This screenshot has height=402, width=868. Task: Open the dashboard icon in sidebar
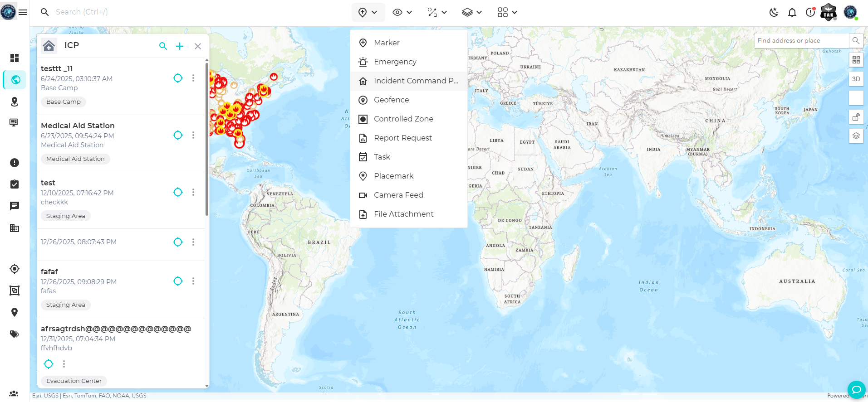[15, 58]
